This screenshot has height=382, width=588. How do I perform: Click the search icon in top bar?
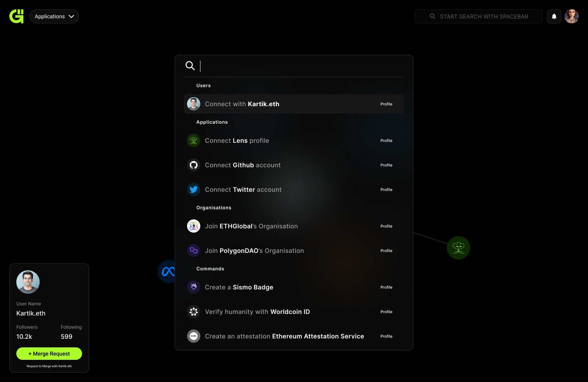(432, 16)
